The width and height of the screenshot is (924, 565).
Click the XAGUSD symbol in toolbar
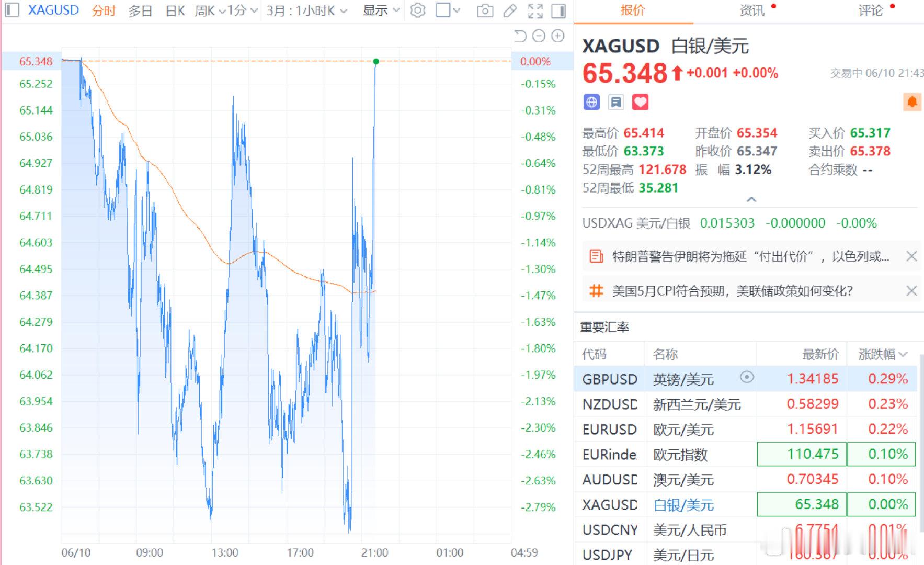[x=53, y=10]
